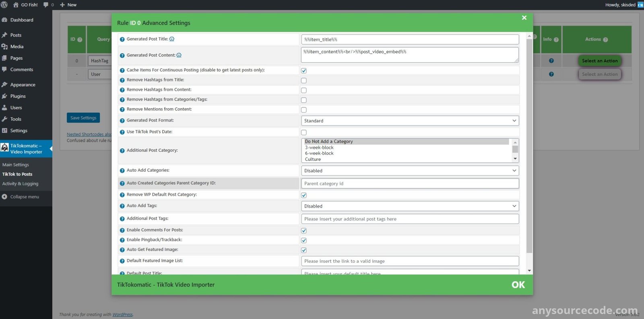Click help icon for Remove WP Default Post Category

tap(122, 195)
